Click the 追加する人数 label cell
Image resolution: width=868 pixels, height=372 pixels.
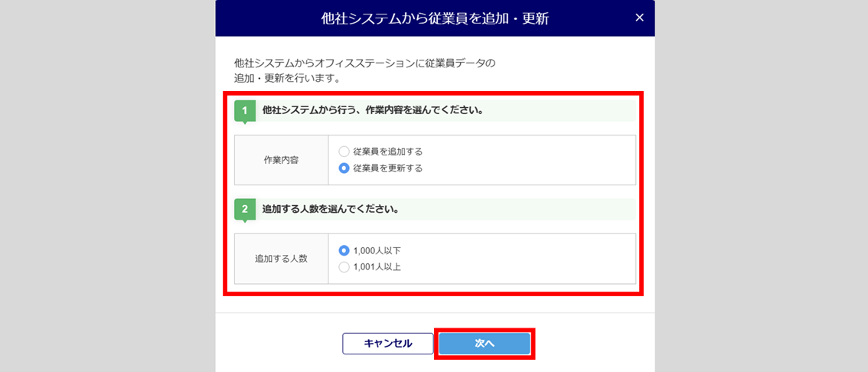pos(281,259)
